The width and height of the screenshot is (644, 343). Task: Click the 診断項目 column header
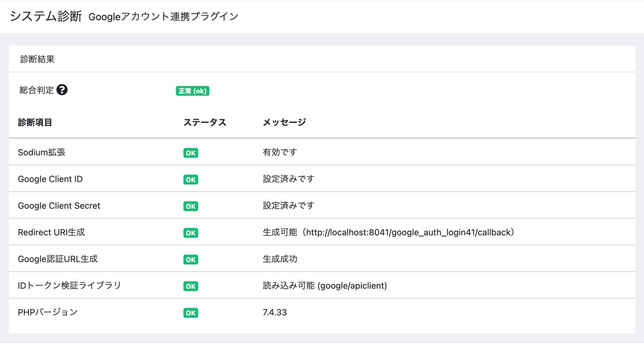click(35, 122)
